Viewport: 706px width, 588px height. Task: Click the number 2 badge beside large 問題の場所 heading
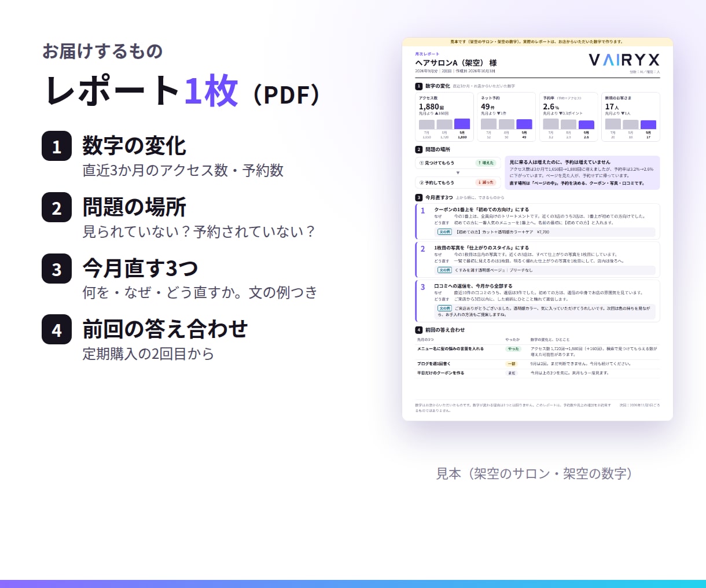(57, 207)
